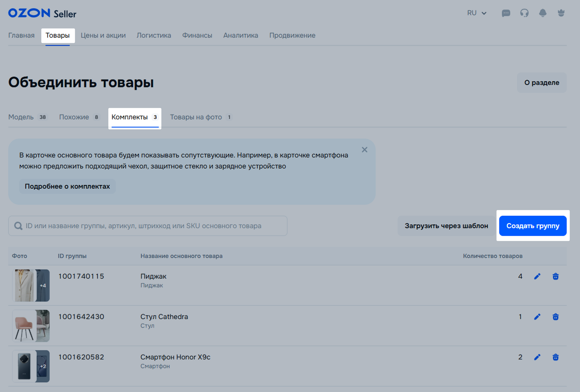Image resolution: width=580 pixels, height=392 pixels.
Task: Click the crown profile icon
Action: [561, 13]
